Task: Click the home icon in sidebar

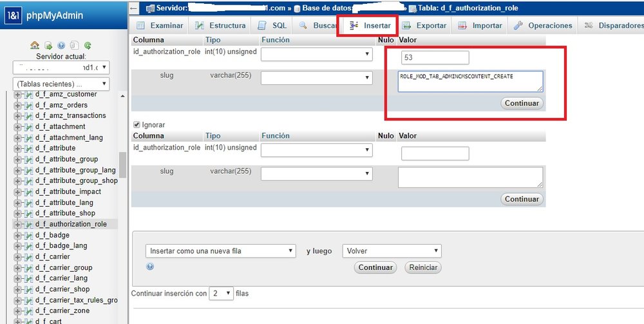Action: [35, 46]
